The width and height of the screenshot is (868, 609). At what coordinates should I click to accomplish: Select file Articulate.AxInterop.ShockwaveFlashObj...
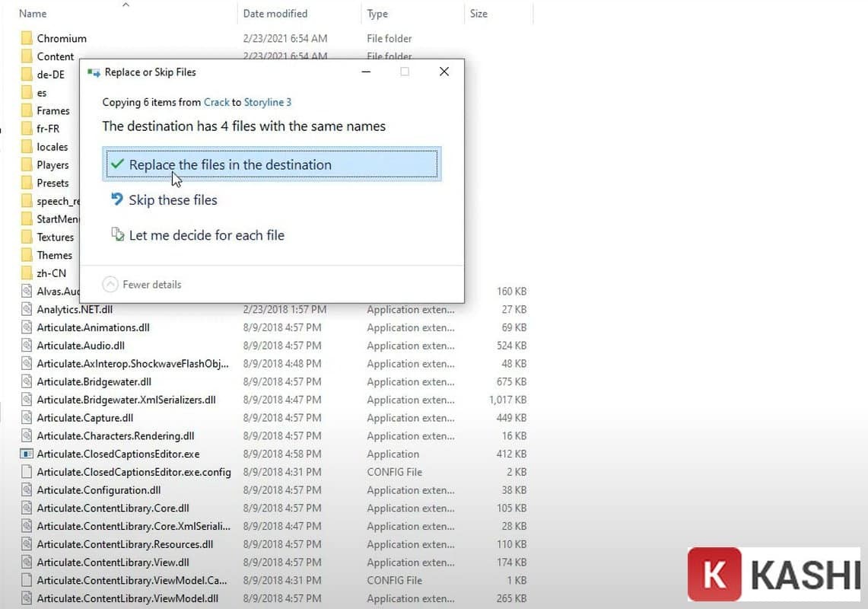click(x=132, y=364)
